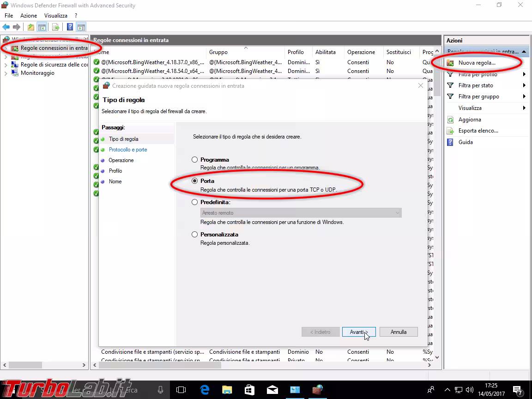Choose the Programma rule type

tap(194, 159)
